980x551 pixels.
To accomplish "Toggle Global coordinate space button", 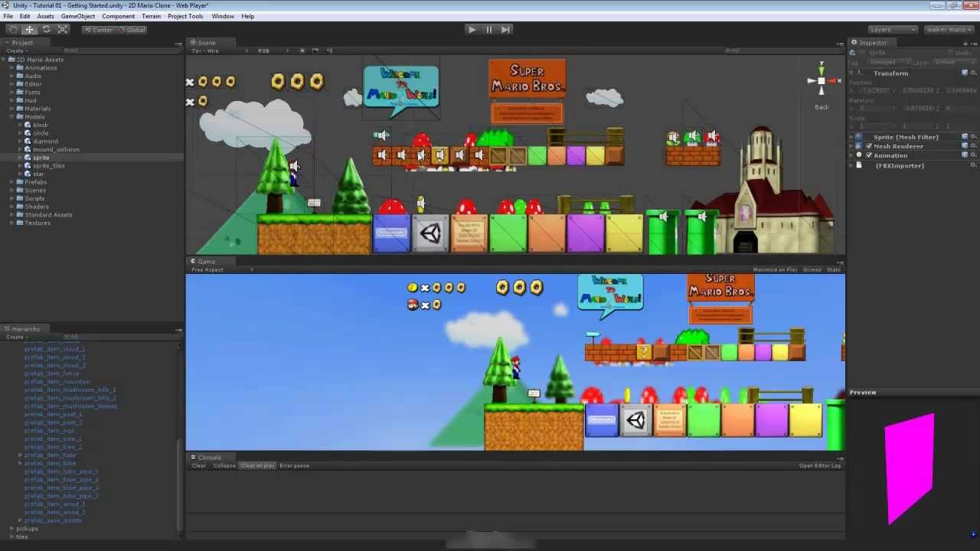I will [132, 30].
